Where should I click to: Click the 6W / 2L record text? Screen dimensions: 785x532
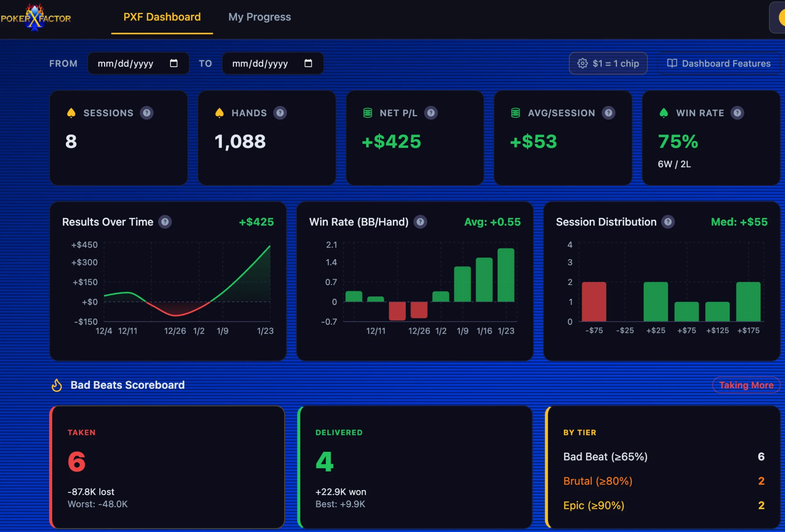point(674,164)
